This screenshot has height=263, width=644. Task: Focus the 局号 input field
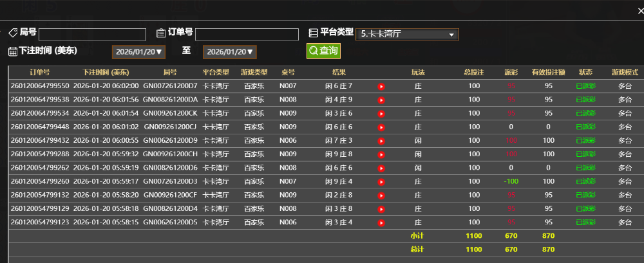pos(92,35)
